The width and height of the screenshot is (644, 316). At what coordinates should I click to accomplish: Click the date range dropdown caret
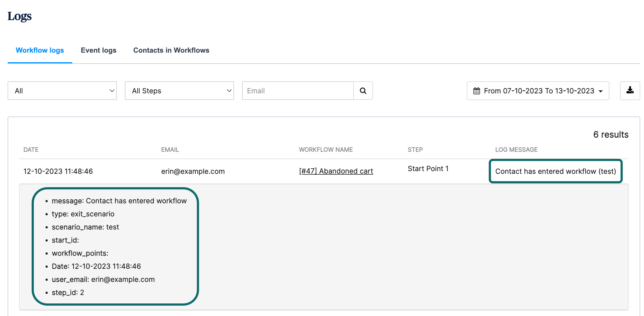[x=601, y=91]
